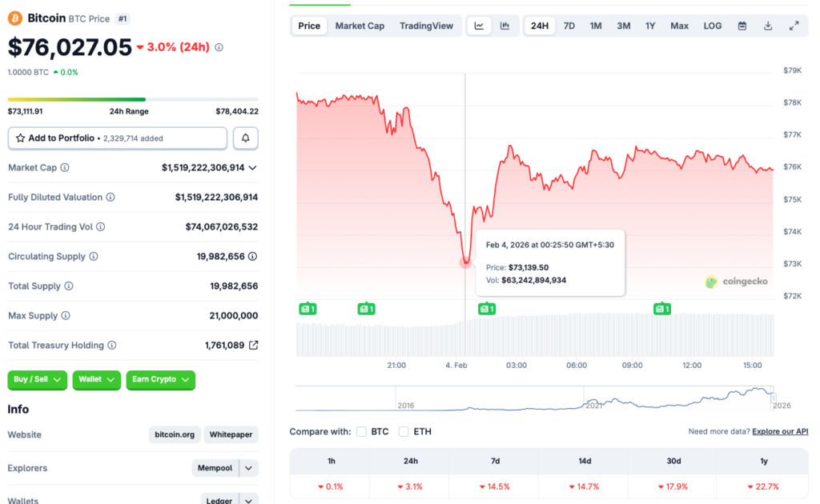
Task: Enable the BTC compare checkbox
Action: [x=361, y=431]
